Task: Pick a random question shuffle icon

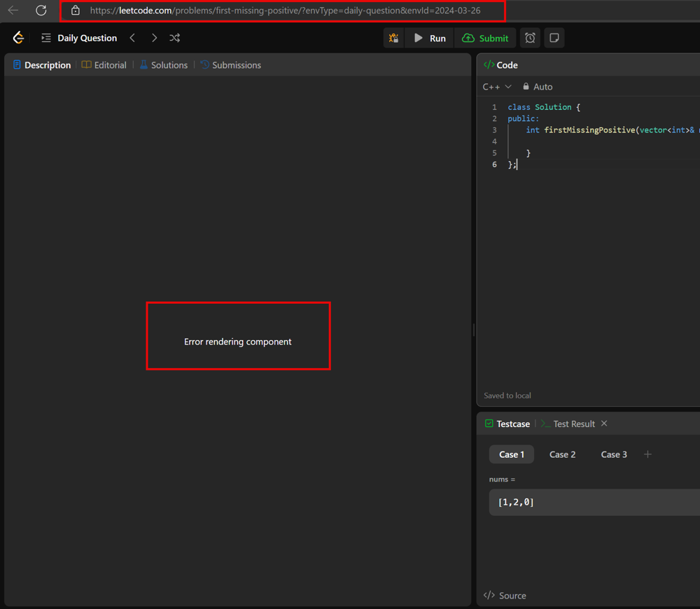Action: tap(175, 38)
